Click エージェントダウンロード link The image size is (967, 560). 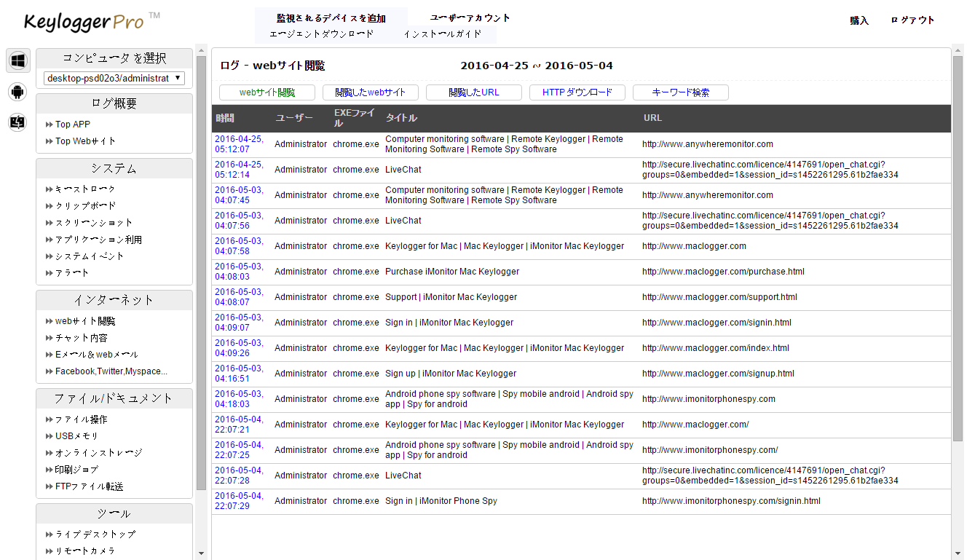click(x=322, y=34)
